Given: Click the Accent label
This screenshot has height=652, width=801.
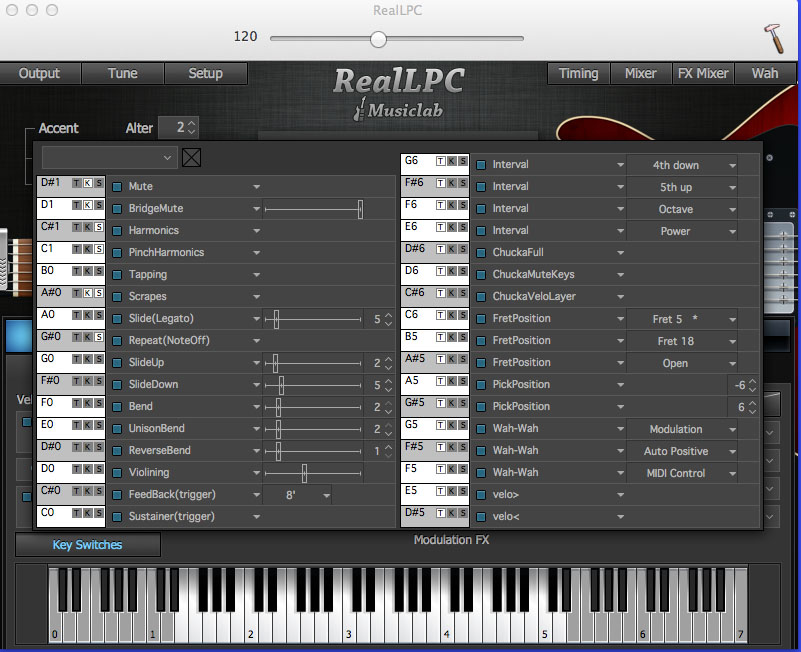Looking at the screenshot, I should click(x=59, y=128).
